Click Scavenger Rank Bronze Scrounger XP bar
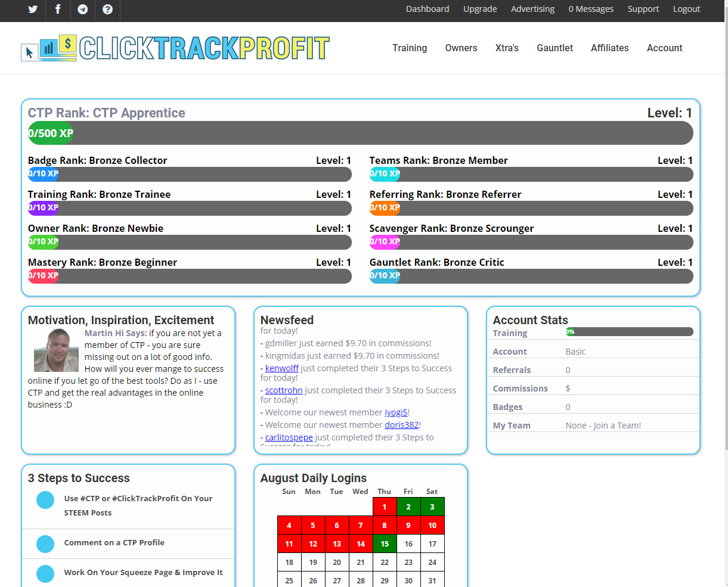Screen dimensions: 728x587 click(531, 242)
